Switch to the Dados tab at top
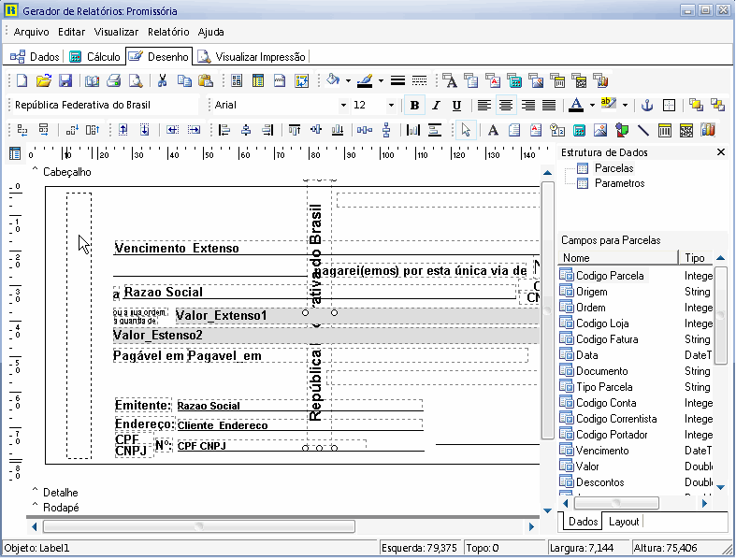Image resolution: width=736 pixels, height=560 pixels. pos(35,57)
